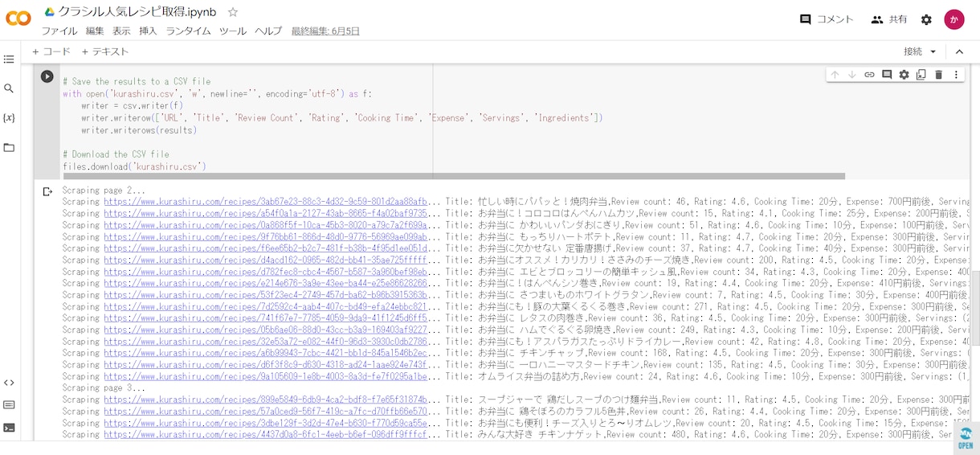980x455 pixels.
Task: Click the Colab logo icon
Action: coord(18,18)
